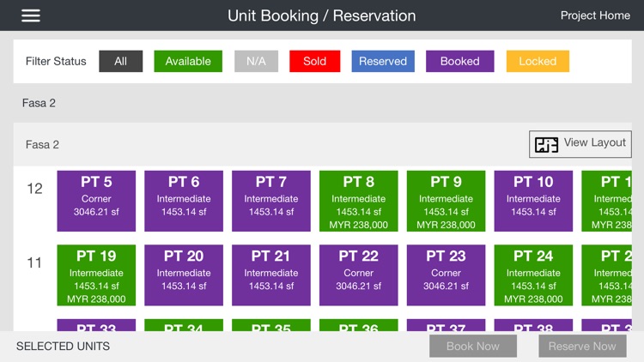This screenshot has width=644, height=362.
Task: Select available unit PT 19
Action: click(96, 275)
